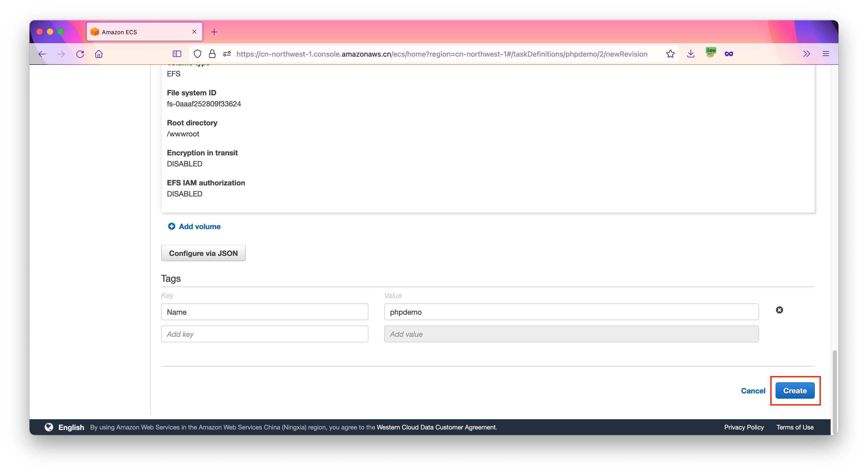This screenshot has width=868, height=474.
Task: Go to the browser Home page
Action: 99,54
